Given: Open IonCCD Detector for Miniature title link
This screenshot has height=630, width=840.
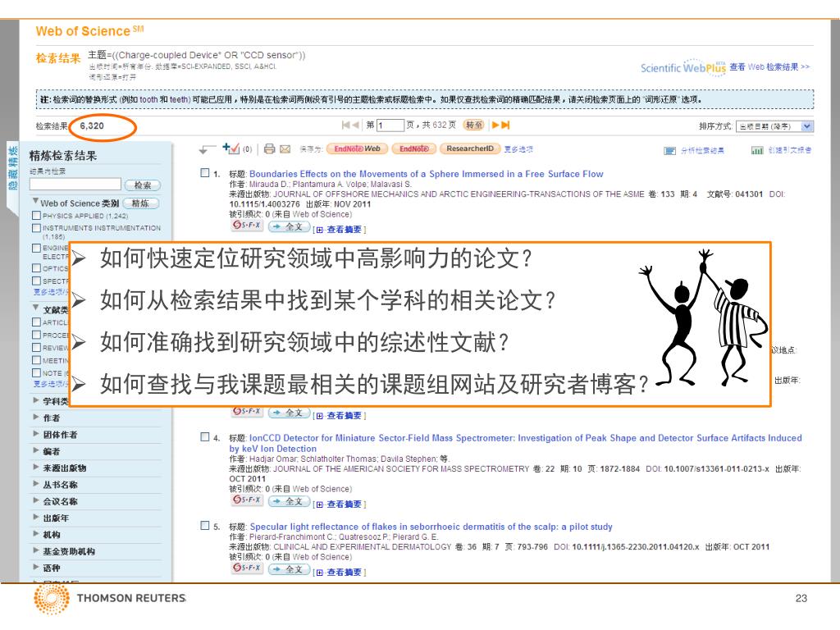Looking at the screenshot, I should pos(515,443).
